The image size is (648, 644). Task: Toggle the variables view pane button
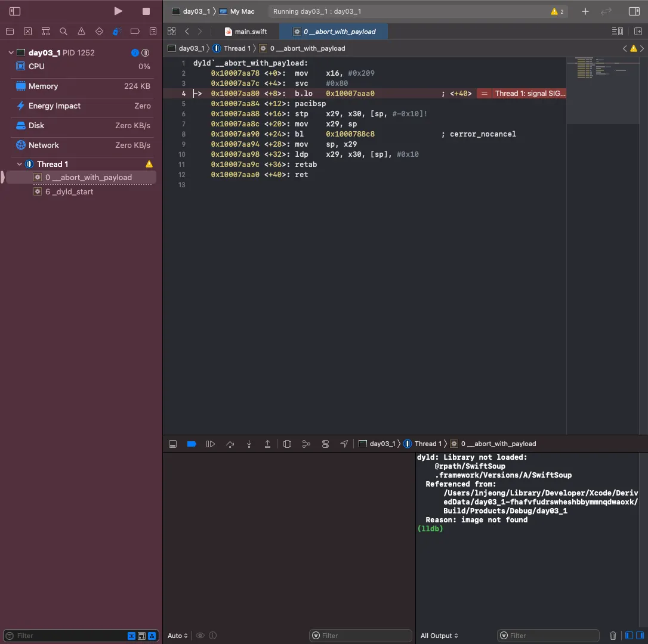coord(629,636)
